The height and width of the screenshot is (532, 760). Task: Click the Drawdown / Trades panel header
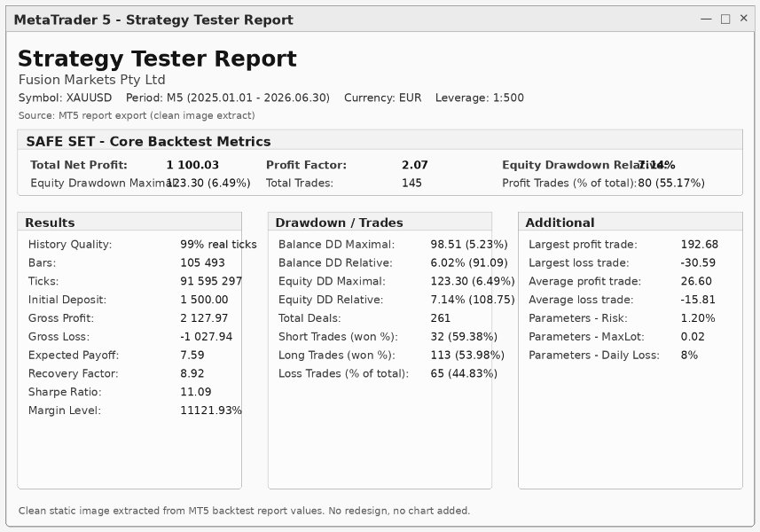click(340, 223)
